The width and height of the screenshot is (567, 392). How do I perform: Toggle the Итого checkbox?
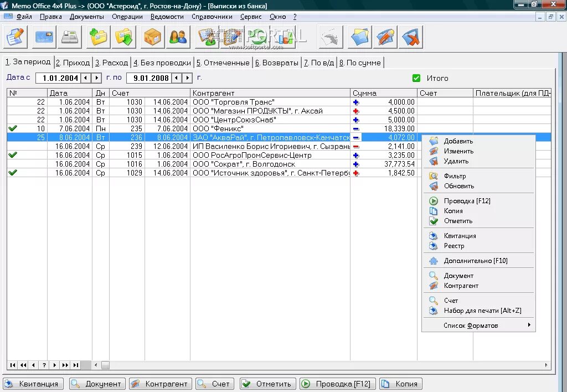click(416, 78)
